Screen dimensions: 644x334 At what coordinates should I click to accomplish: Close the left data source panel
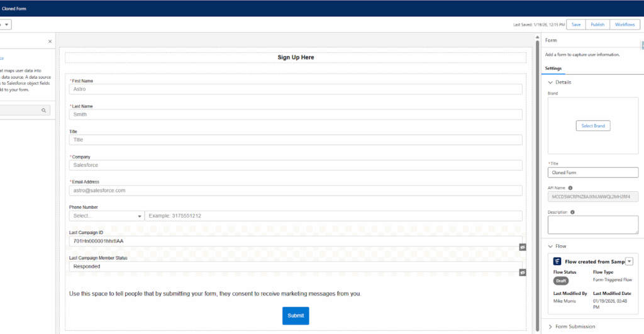click(x=50, y=42)
